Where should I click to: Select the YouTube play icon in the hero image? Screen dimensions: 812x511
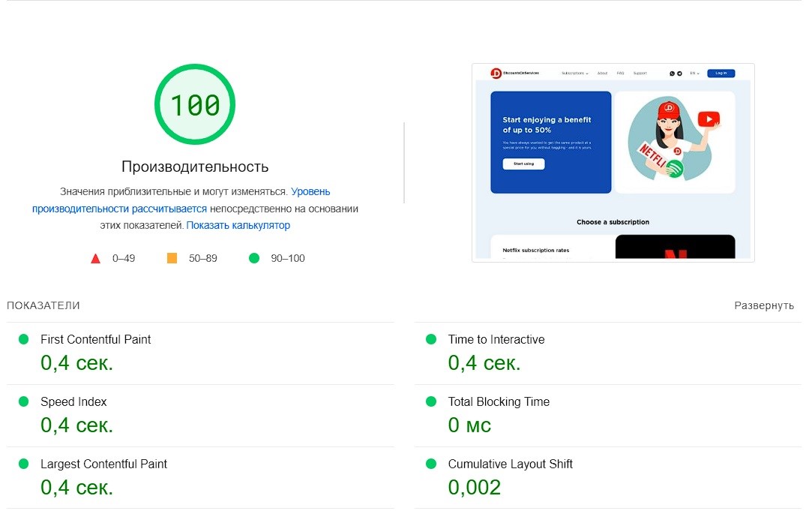[x=709, y=119]
